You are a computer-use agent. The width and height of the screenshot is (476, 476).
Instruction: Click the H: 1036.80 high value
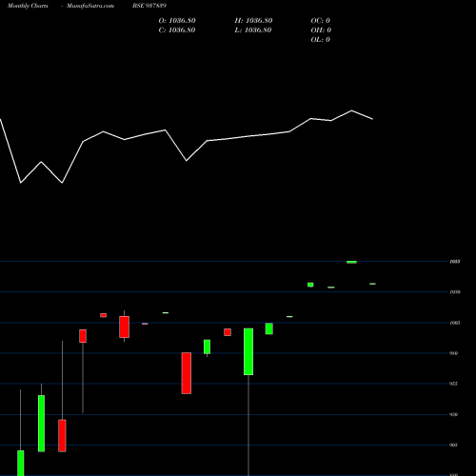pos(253,21)
